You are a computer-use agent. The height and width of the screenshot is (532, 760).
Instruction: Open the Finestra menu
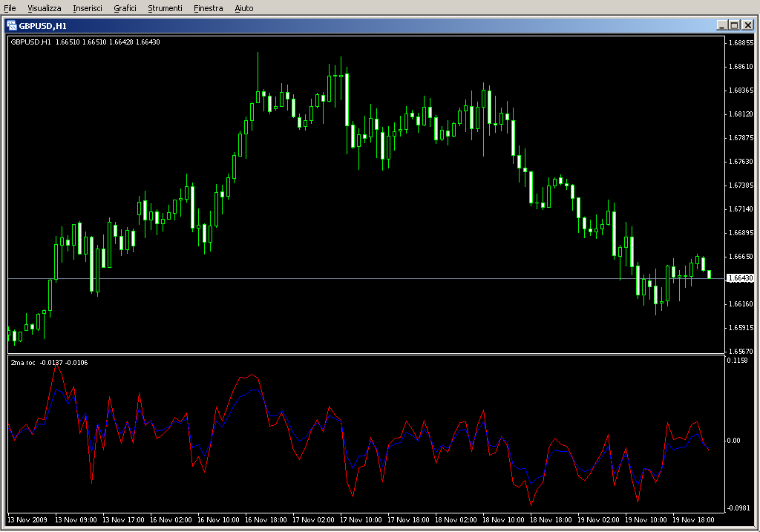tap(208, 8)
